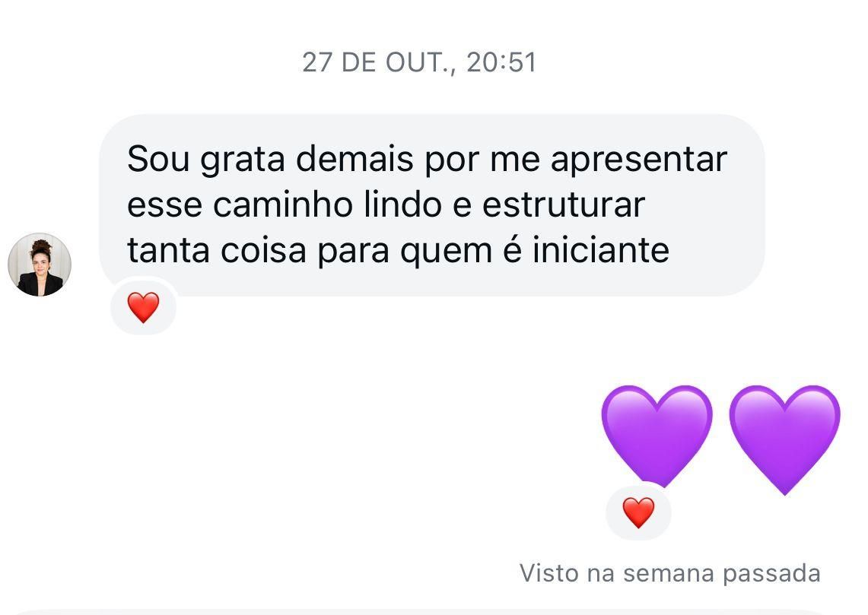Screen dimensions: 868x615
Task: Click the "Visto na semana passada" status
Action: point(669,572)
